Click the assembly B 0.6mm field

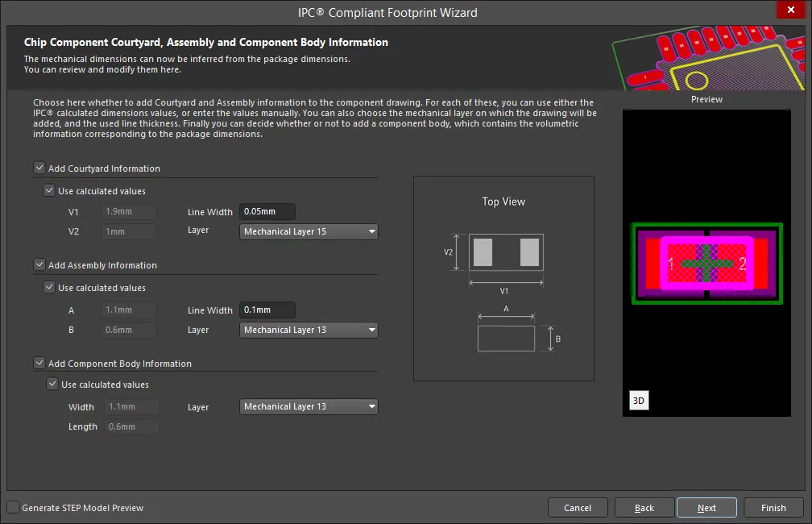pos(128,331)
